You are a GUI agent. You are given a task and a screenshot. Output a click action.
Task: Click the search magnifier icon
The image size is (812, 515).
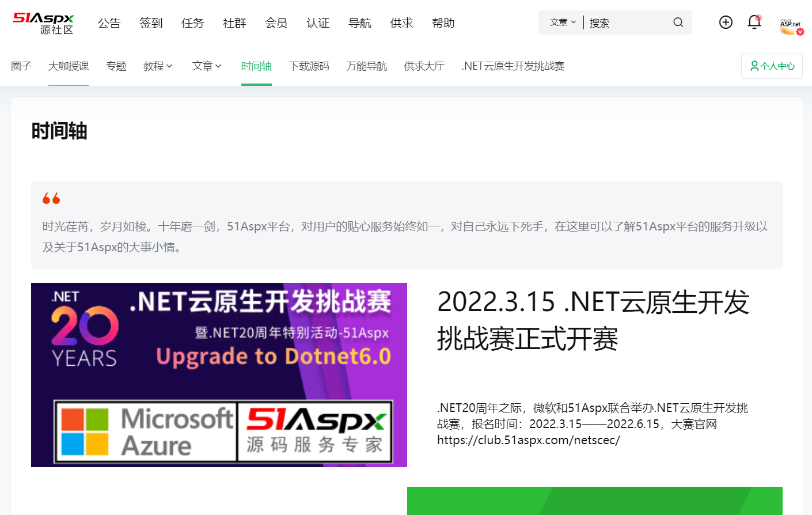(x=678, y=22)
